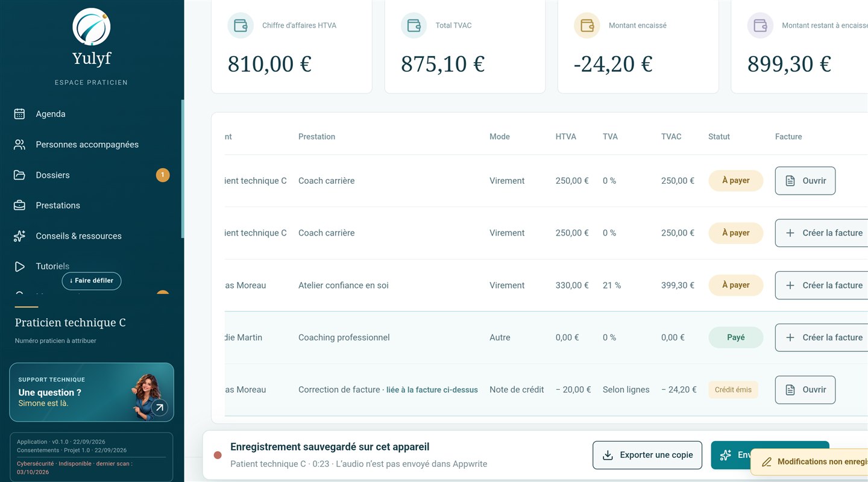Click the Modifications non enregistrées notice
This screenshot has height=482, width=868.
(810, 462)
